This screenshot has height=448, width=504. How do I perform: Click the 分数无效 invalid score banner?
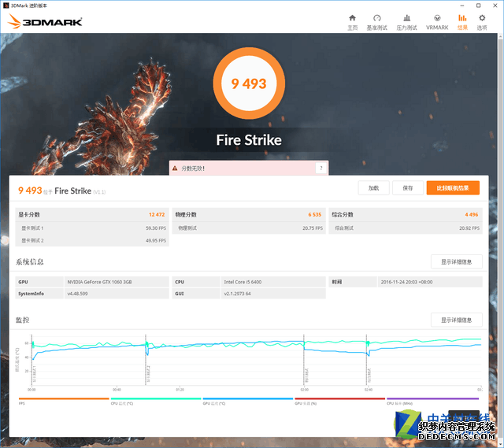click(249, 168)
